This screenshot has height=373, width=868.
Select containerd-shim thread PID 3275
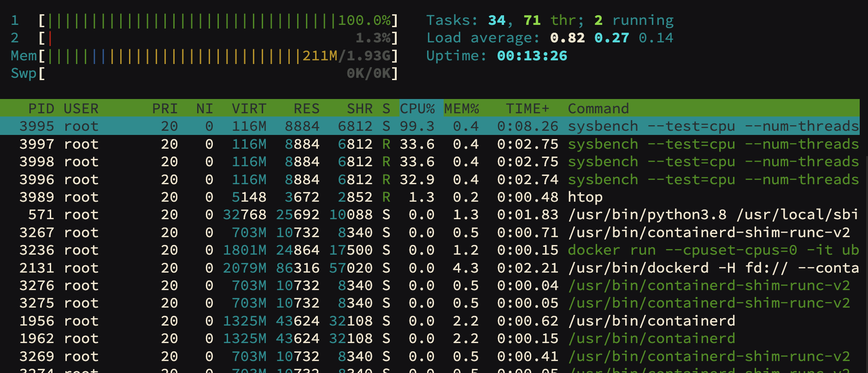point(430,303)
